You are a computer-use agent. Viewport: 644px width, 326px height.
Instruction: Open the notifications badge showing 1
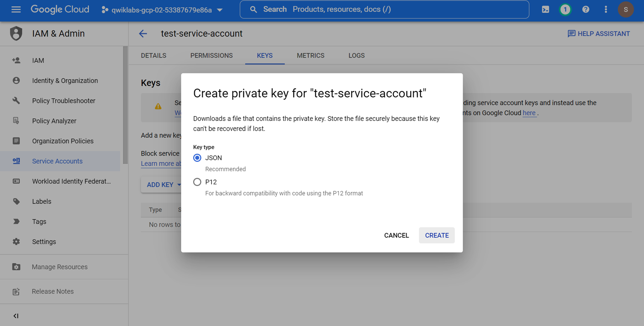(x=565, y=10)
